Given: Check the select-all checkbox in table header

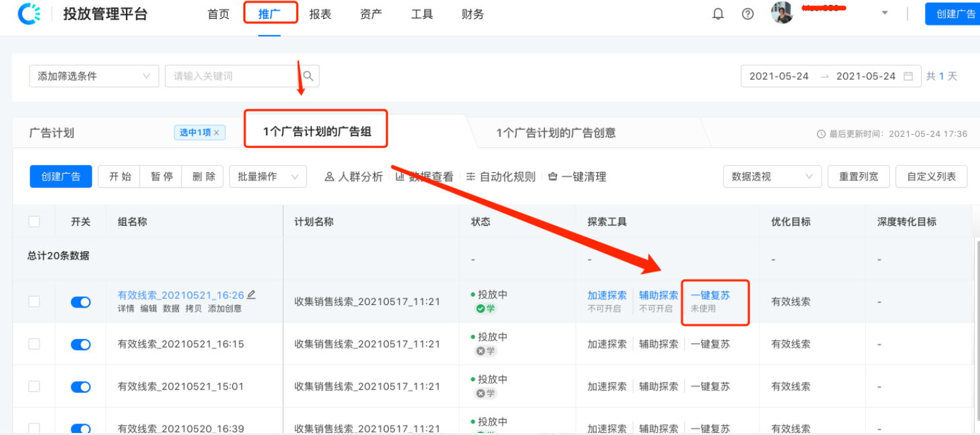Looking at the screenshot, I should click(34, 221).
